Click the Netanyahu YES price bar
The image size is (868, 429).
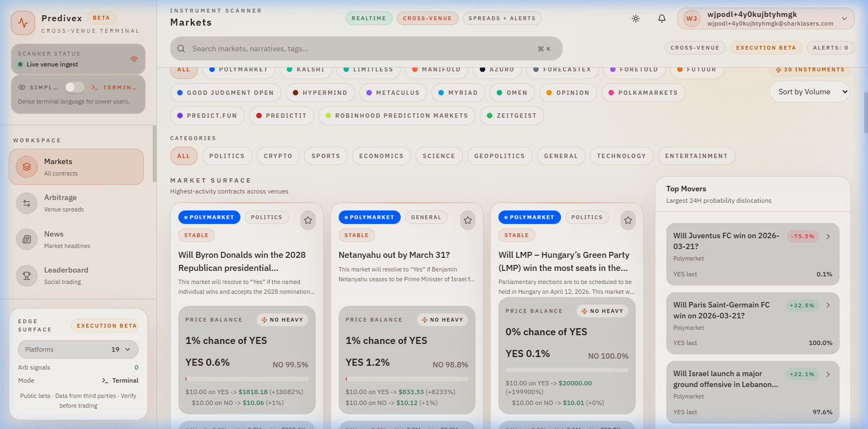[x=407, y=379]
